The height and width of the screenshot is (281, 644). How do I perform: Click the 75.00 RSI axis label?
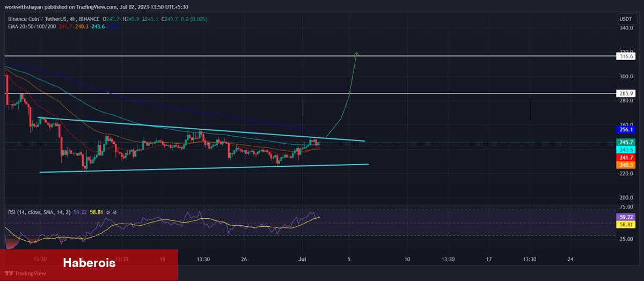tap(626, 206)
